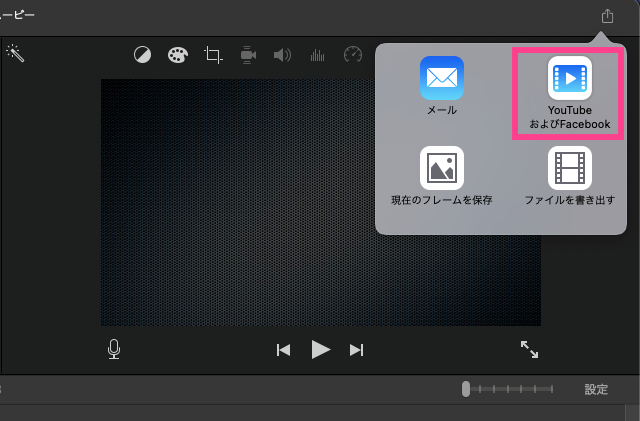Open the 設定 timeline settings
The height and width of the screenshot is (421, 640).
596,389
